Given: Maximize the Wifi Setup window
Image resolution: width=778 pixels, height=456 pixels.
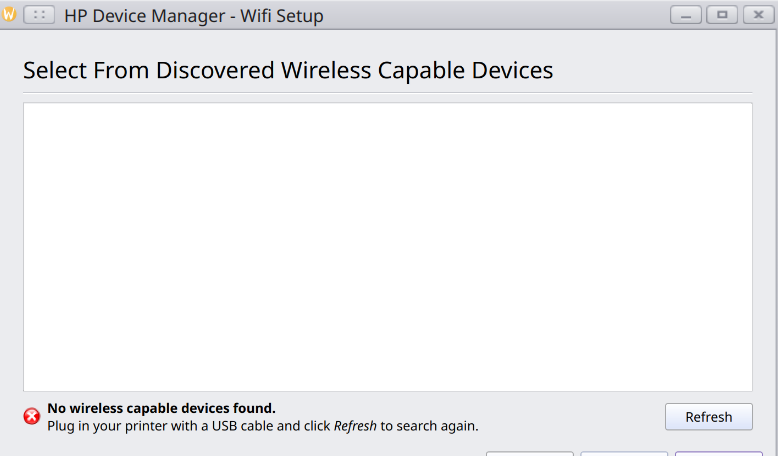Looking at the screenshot, I should click(x=722, y=15).
